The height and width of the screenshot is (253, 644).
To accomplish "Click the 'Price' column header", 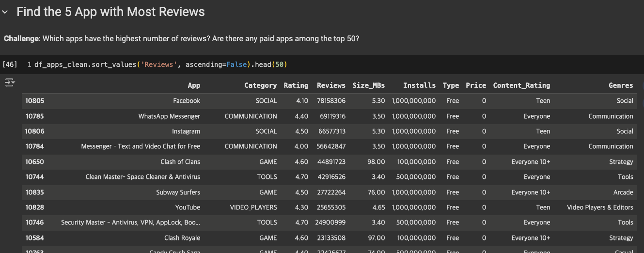I will point(476,85).
